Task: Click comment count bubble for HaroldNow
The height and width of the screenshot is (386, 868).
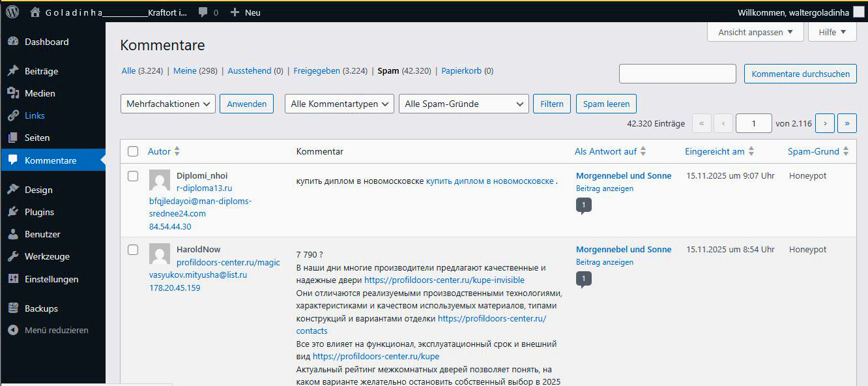Action: coord(583,280)
